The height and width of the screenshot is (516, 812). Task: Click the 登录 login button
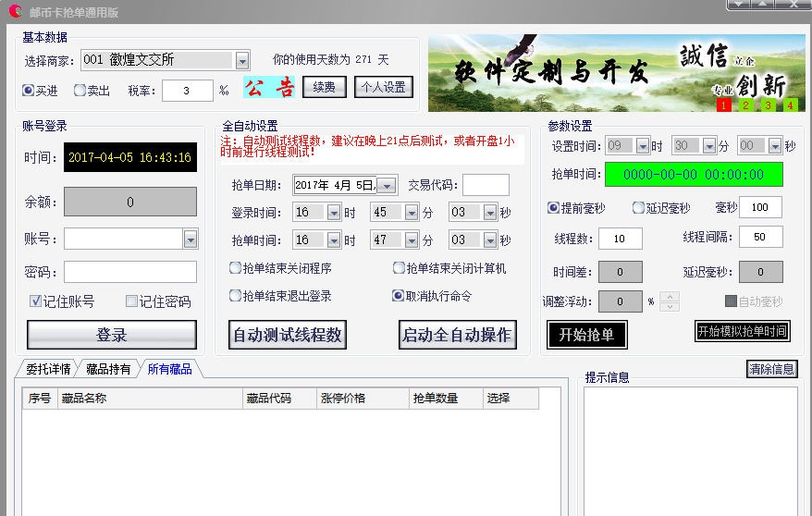tap(112, 335)
